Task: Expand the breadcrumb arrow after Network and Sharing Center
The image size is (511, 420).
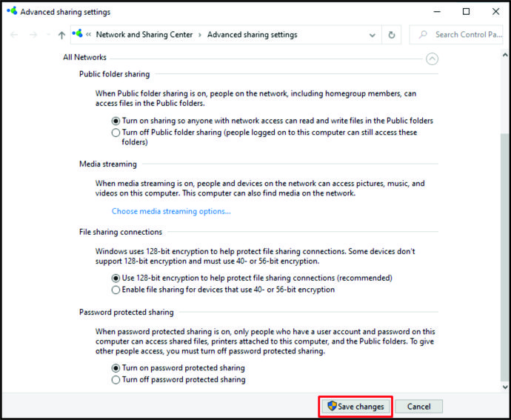Action: click(200, 35)
